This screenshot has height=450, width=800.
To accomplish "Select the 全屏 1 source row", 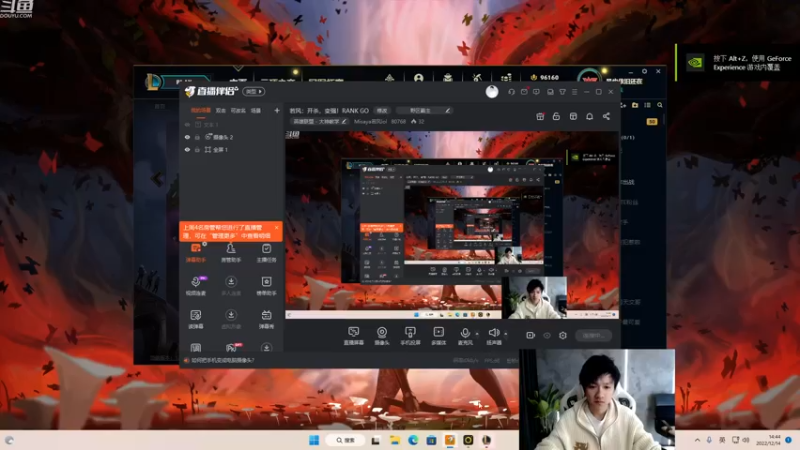I will click(x=231, y=149).
